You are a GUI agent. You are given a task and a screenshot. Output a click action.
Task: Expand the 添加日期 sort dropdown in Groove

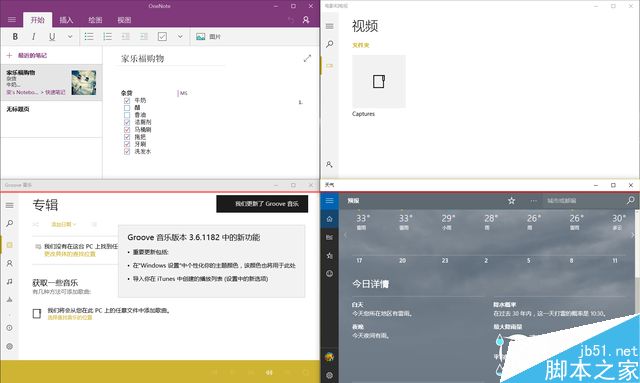(64, 225)
